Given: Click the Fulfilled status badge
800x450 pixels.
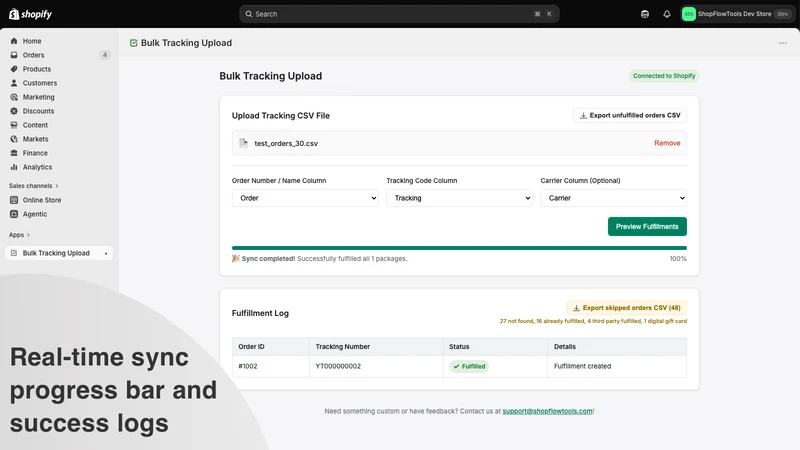Looking at the screenshot, I should click(x=469, y=366).
